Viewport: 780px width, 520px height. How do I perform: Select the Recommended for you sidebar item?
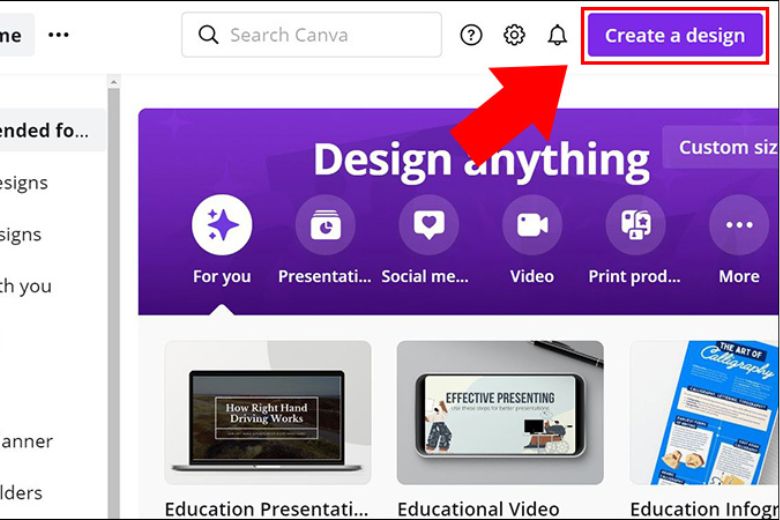(50, 130)
